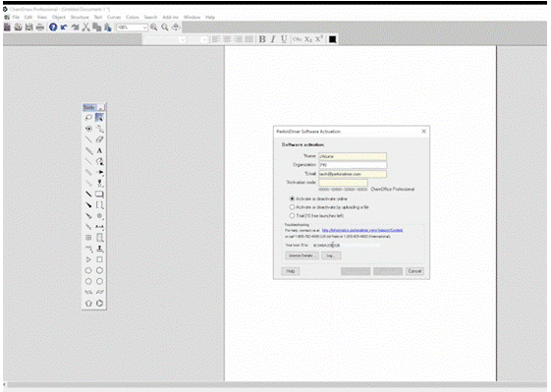Open the Templates stamp tool
This screenshot has width=551, height=392.
point(100,249)
